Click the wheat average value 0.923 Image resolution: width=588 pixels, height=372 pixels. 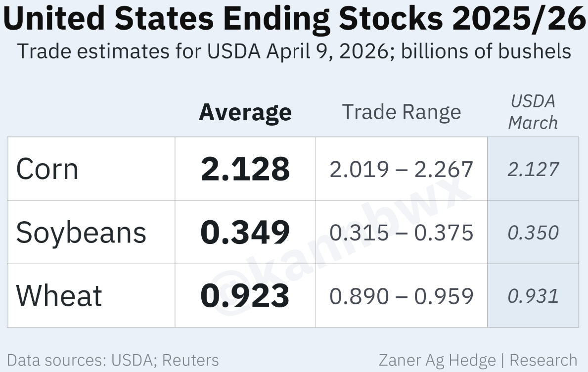(245, 296)
